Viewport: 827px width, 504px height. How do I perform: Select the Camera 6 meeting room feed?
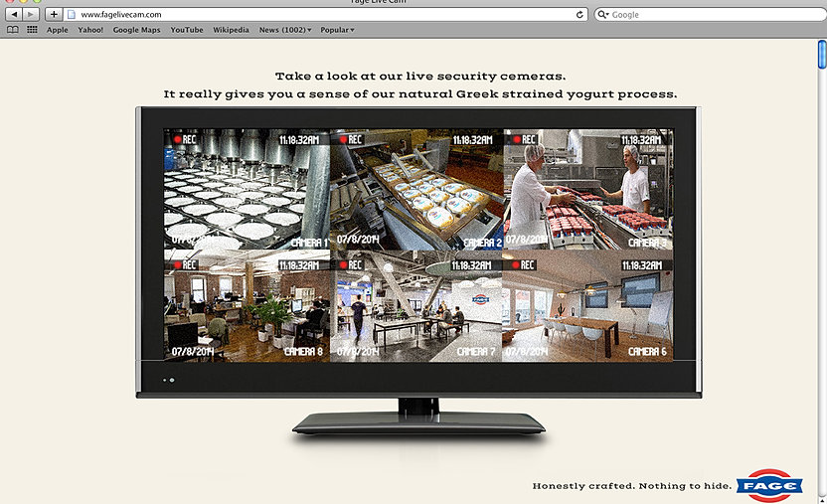pyautogui.click(x=587, y=306)
